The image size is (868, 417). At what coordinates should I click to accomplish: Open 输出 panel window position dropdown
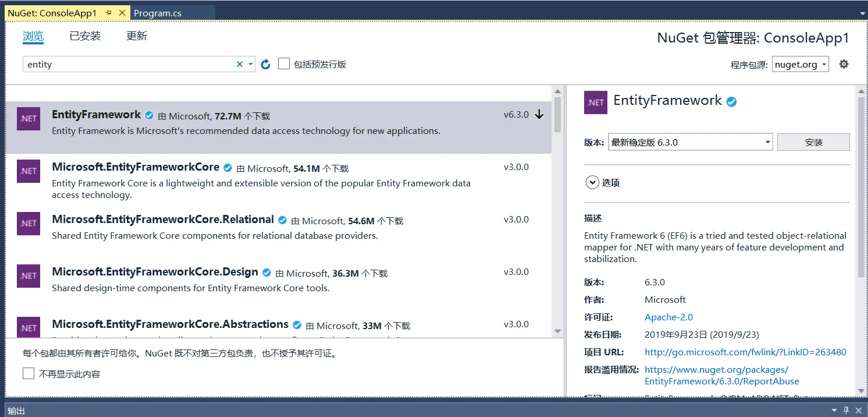click(834, 410)
